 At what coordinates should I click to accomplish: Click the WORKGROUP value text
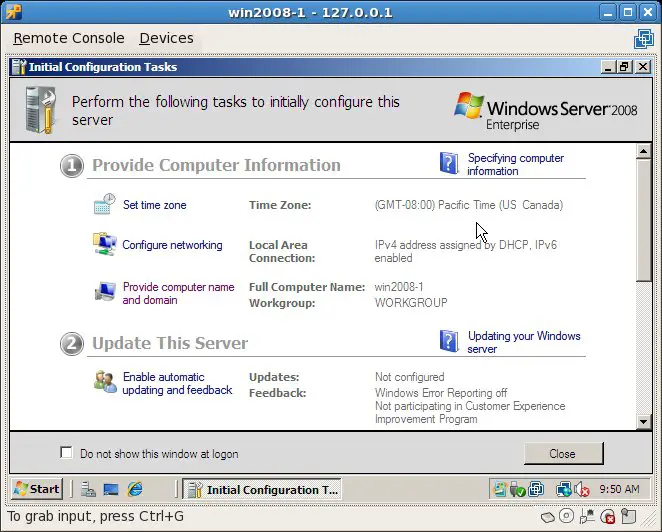(x=411, y=303)
